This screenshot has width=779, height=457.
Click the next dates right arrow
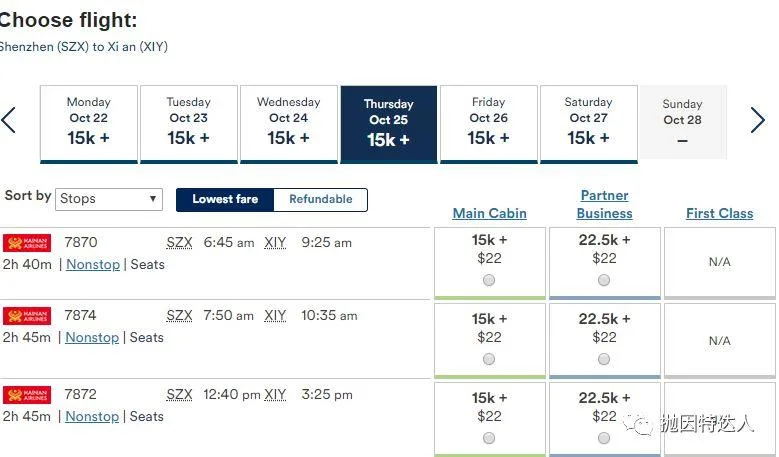coord(757,121)
